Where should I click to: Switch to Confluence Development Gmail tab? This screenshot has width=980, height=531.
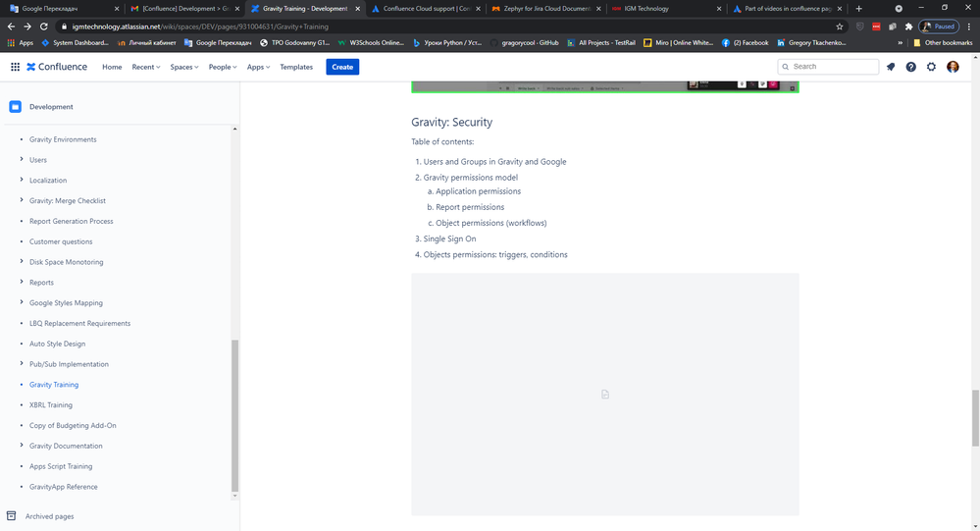[184, 9]
